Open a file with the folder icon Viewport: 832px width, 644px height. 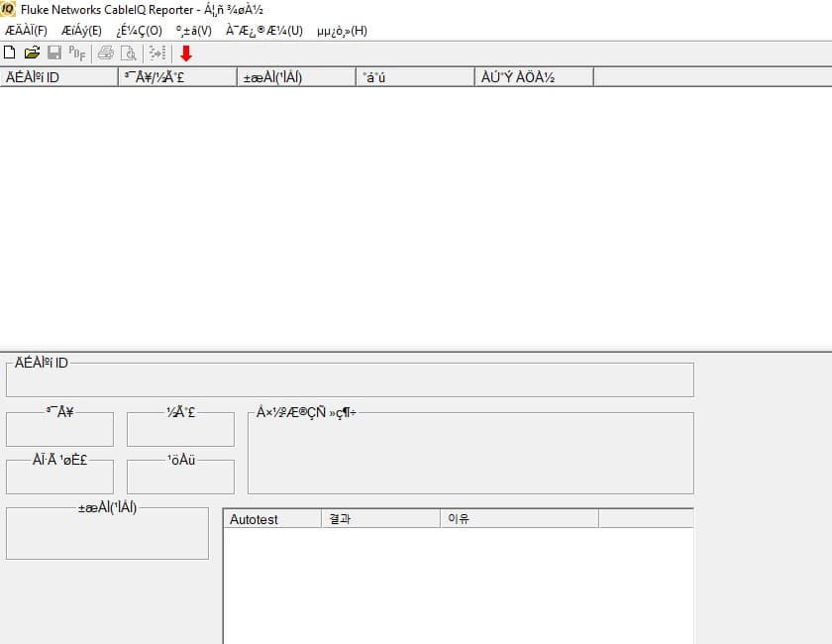(32, 53)
